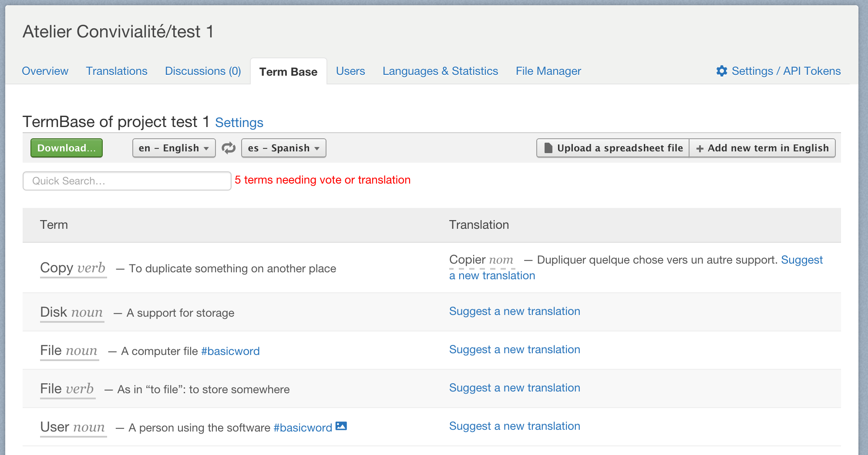Switch to File Manager tab

point(548,71)
